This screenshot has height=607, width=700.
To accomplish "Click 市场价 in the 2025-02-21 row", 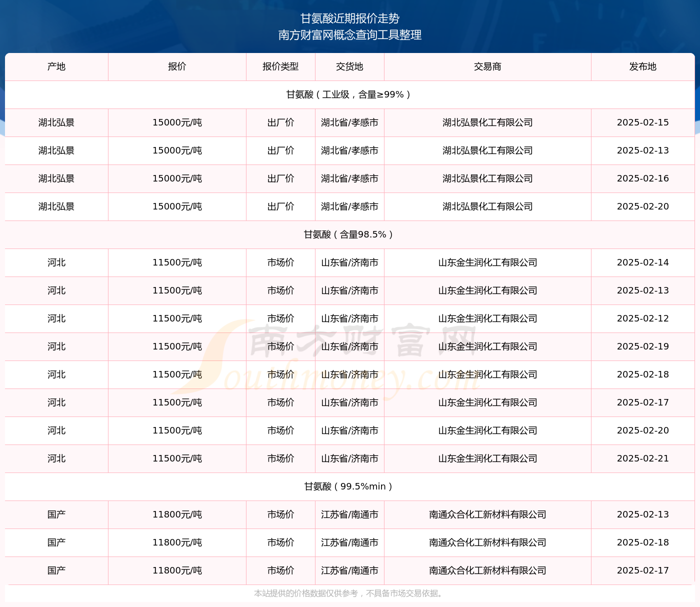I will coord(280,458).
